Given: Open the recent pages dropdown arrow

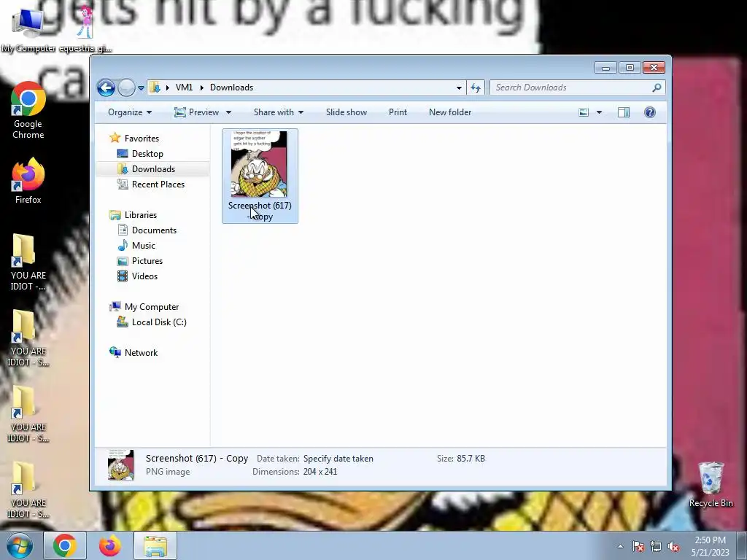Looking at the screenshot, I should coord(141,88).
